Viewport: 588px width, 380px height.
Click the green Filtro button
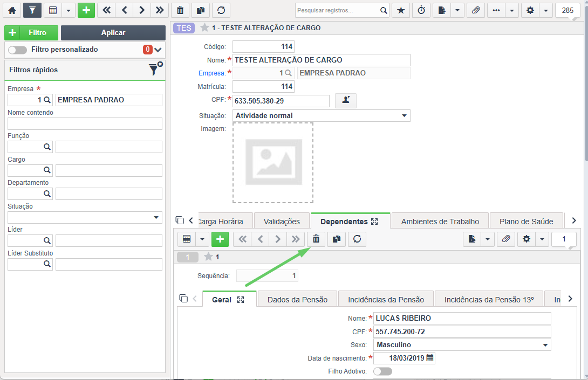(x=31, y=32)
